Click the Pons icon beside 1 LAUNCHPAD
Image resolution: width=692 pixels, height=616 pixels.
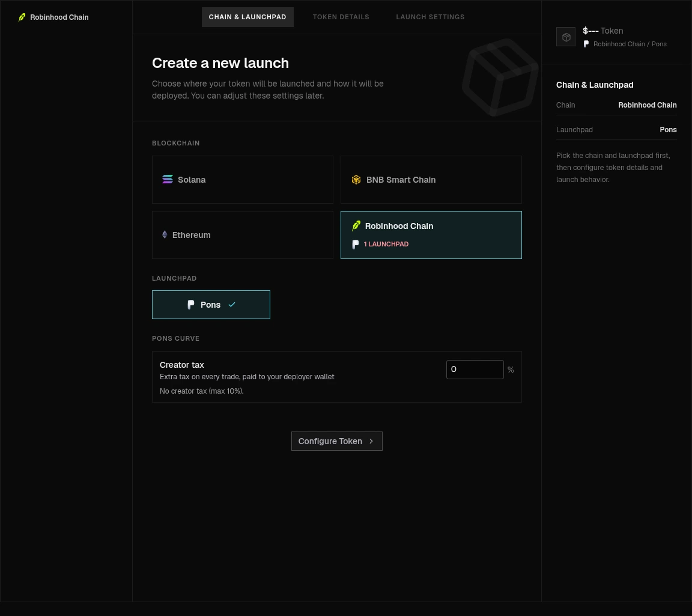click(355, 244)
